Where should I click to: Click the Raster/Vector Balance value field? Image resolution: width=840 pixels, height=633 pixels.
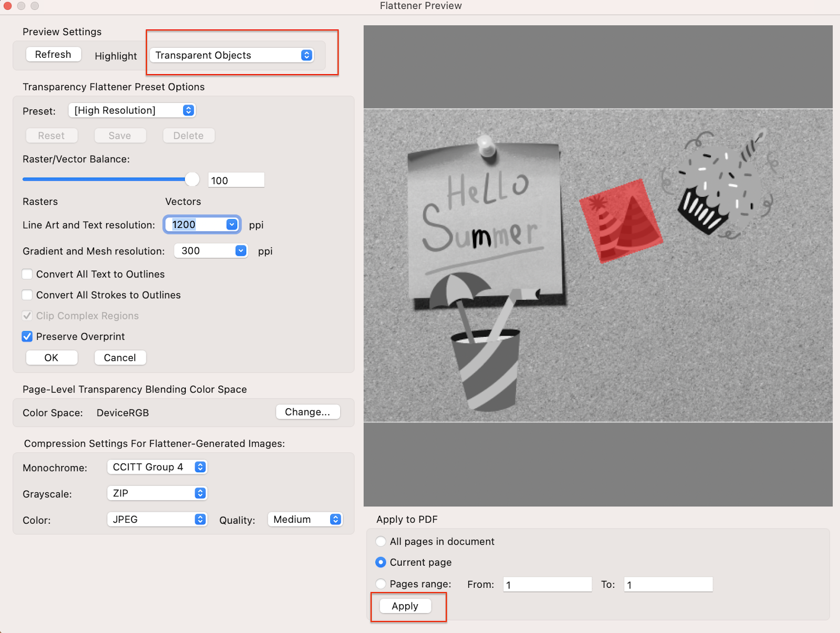coord(236,181)
